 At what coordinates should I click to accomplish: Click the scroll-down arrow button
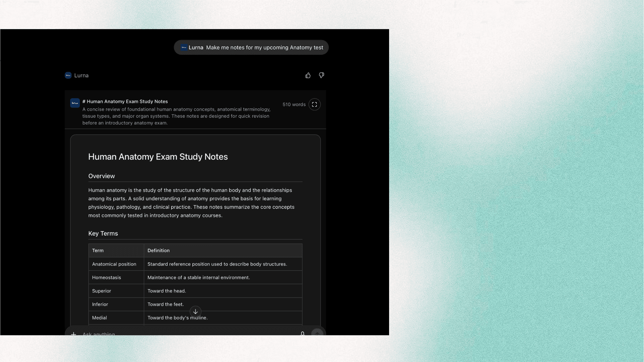point(195,312)
